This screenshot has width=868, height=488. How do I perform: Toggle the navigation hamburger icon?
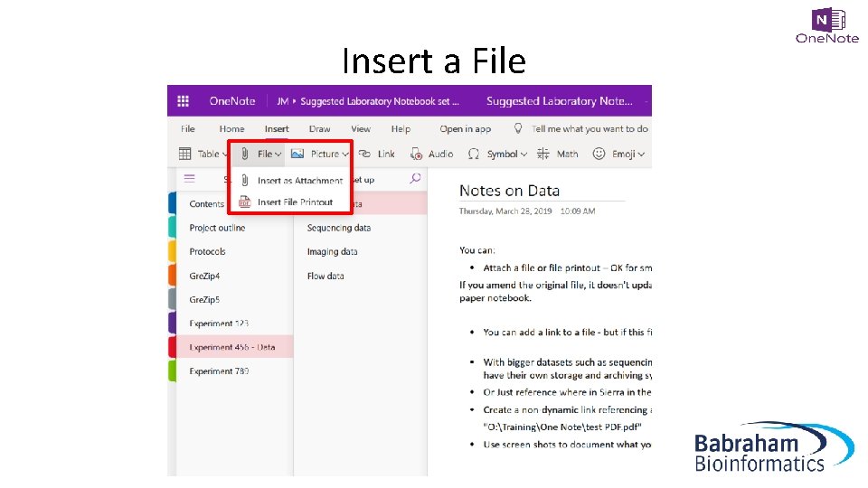[189, 178]
